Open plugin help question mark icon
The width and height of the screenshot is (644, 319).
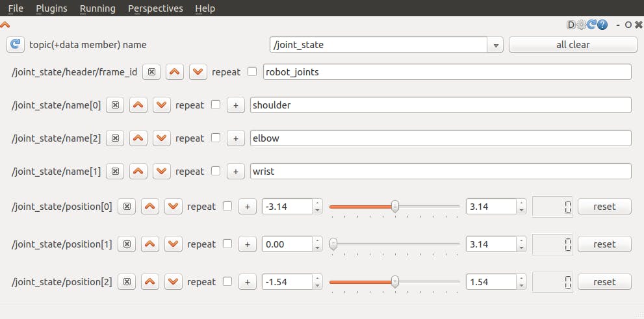click(x=602, y=25)
